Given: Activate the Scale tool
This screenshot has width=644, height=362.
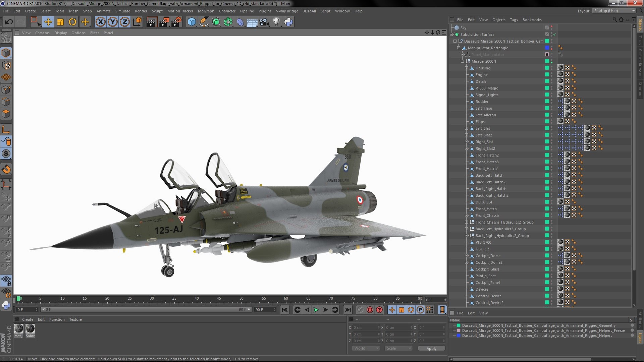Looking at the screenshot, I should 60,22.
